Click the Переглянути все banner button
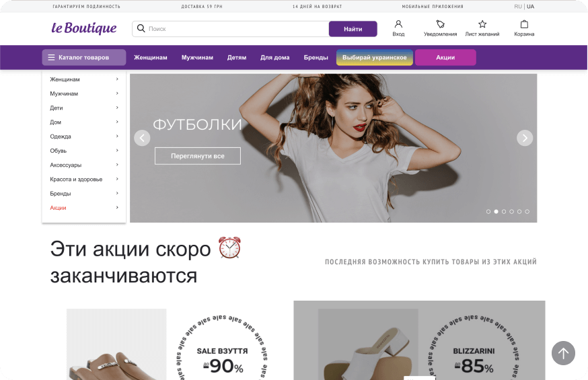 pyautogui.click(x=198, y=156)
